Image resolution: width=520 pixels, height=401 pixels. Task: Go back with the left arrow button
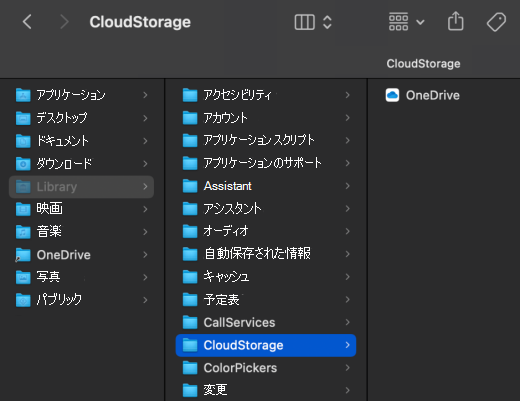[x=27, y=22]
